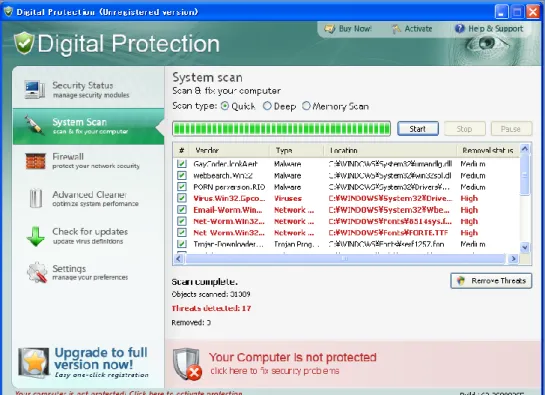The image size is (545, 395).
Task: Click the GayCoder vendor name cell
Action: [226, 164]
